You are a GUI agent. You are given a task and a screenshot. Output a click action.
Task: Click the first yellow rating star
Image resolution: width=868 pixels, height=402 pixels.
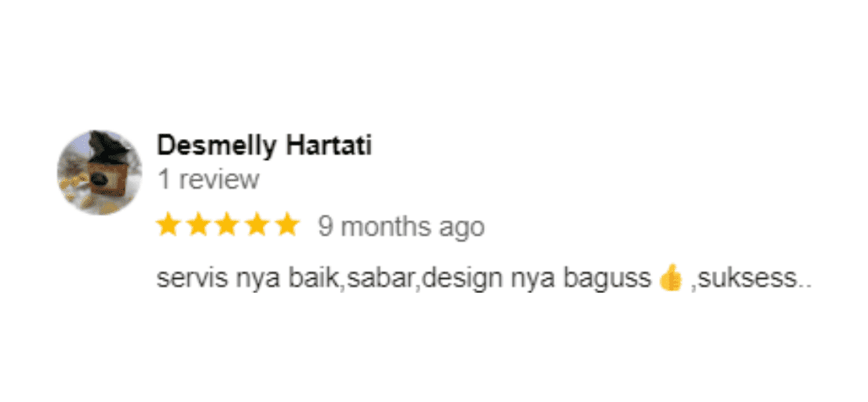(168, 226)
